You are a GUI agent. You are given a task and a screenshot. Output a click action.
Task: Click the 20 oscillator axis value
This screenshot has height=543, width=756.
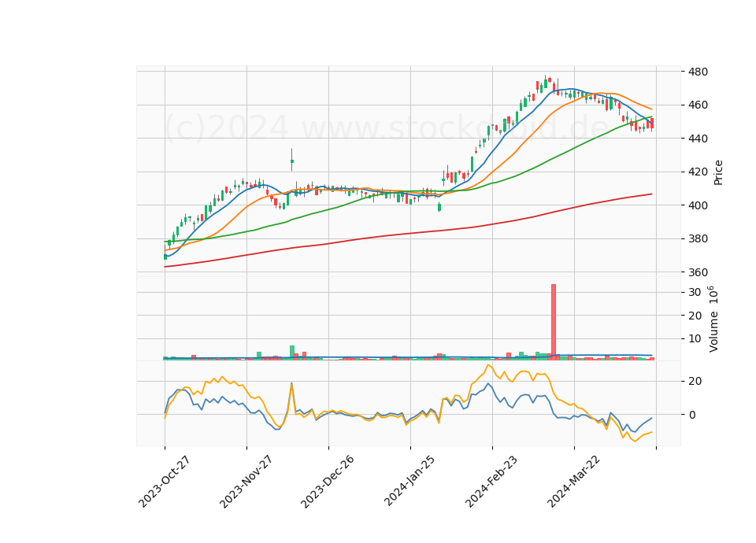[x=695, y=382]
